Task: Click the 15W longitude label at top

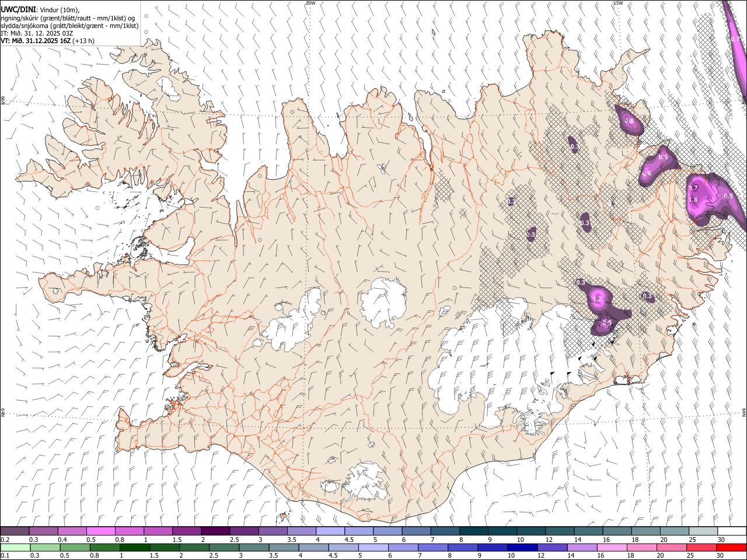Action: click(618, 3)
